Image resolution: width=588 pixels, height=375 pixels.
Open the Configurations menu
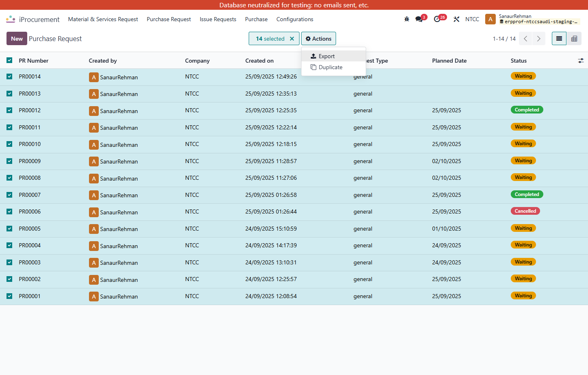[x=295, y=19]
